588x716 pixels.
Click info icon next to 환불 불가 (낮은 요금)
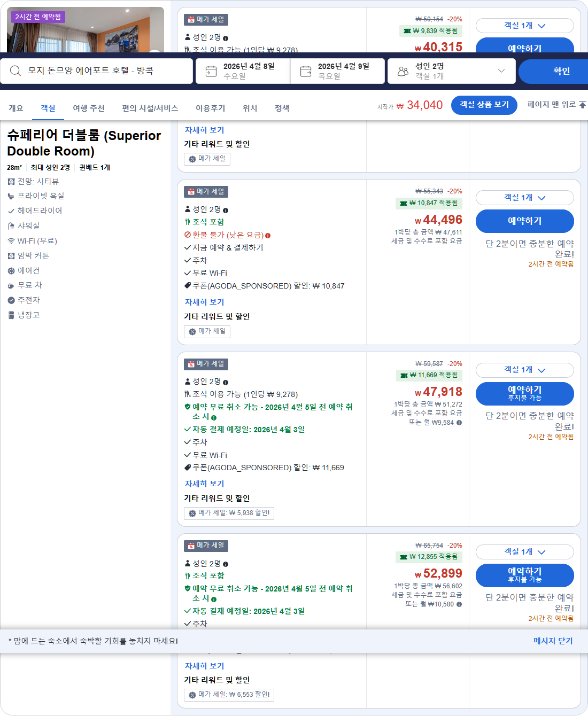point(268,235)
